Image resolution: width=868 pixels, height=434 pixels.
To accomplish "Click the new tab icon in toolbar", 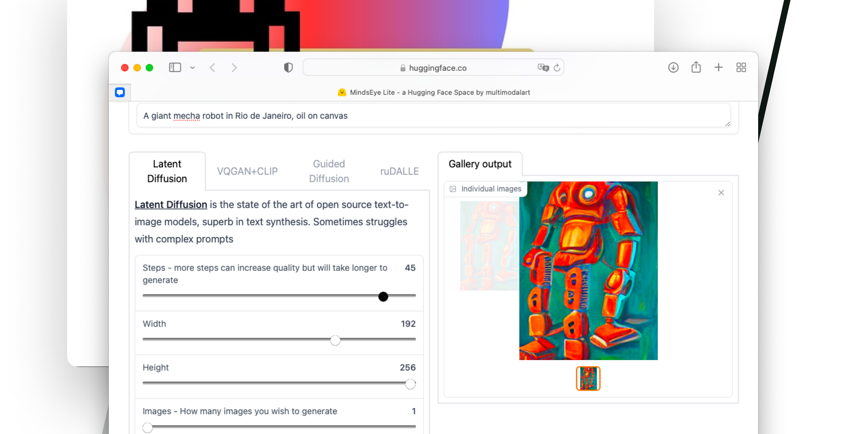I will coord(719,68).
